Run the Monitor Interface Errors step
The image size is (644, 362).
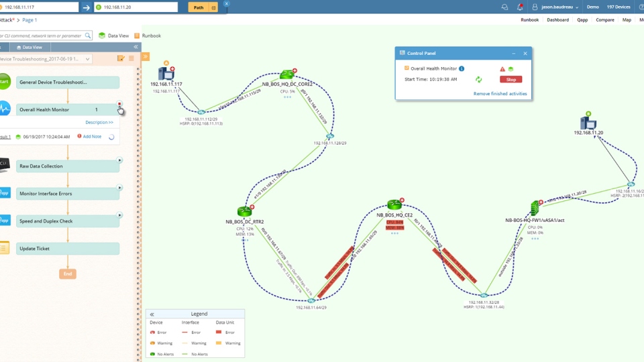120,188
